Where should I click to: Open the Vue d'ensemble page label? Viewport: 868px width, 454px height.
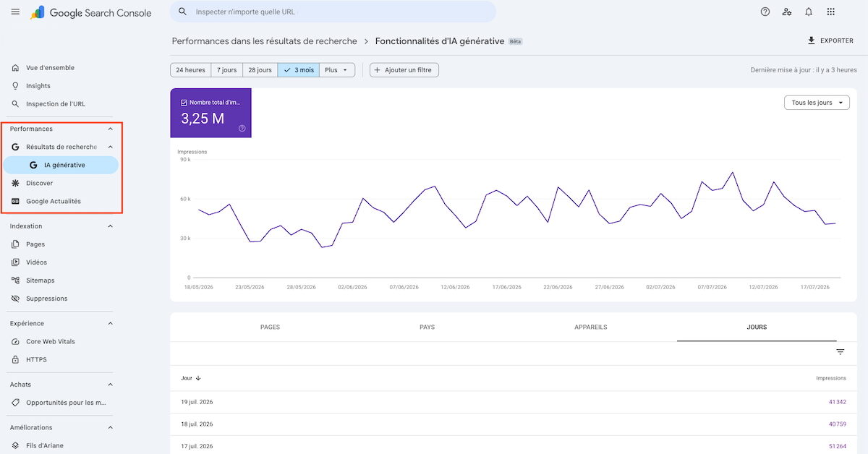pyautogui.click(x=50, y=68)
